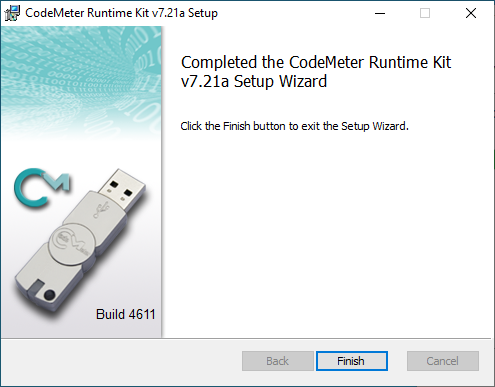
Task: Click the grey keyring notch on dongle
Action: click(x=36, y=287)
